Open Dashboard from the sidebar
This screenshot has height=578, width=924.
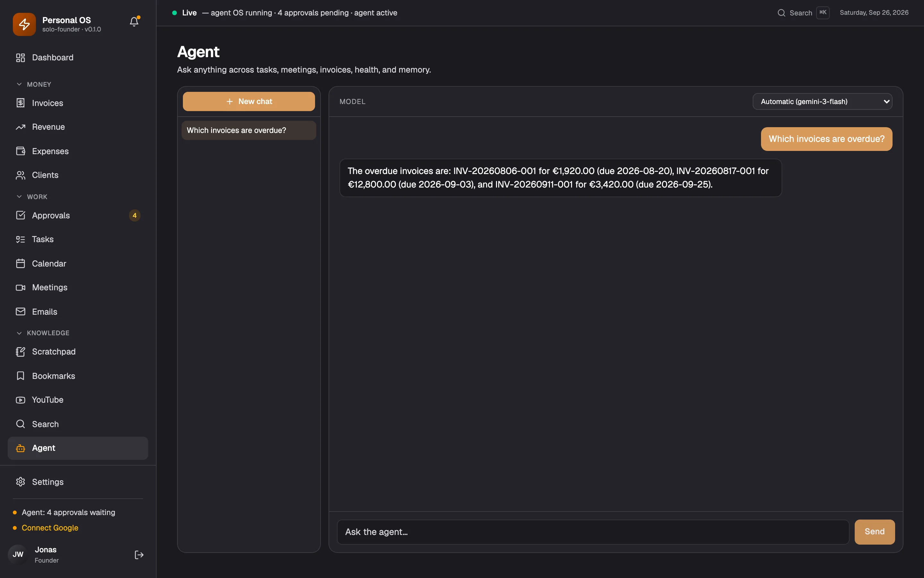(78, 58)
